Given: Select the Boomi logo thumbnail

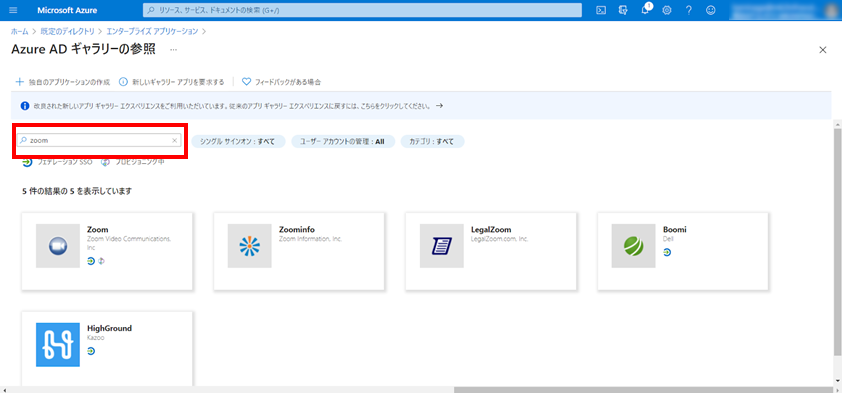Looking at the screenshot, I should coord(634,246).
